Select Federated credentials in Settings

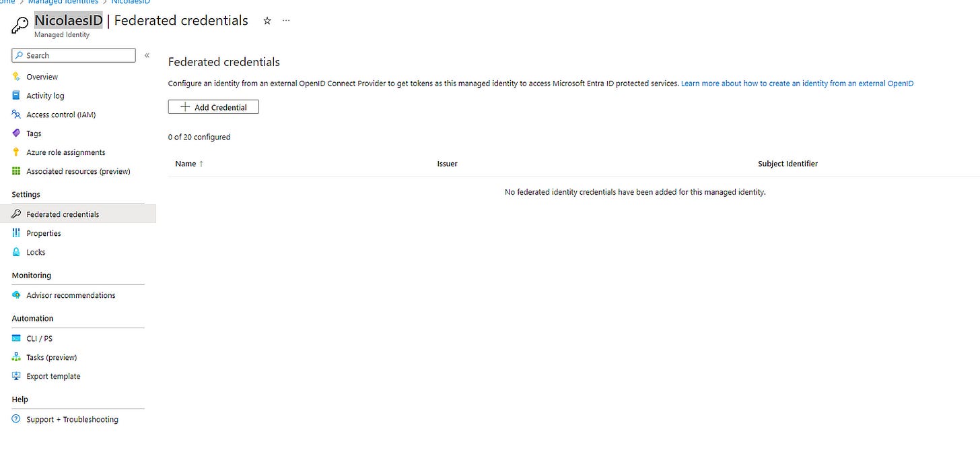click(x=78, y=214)
